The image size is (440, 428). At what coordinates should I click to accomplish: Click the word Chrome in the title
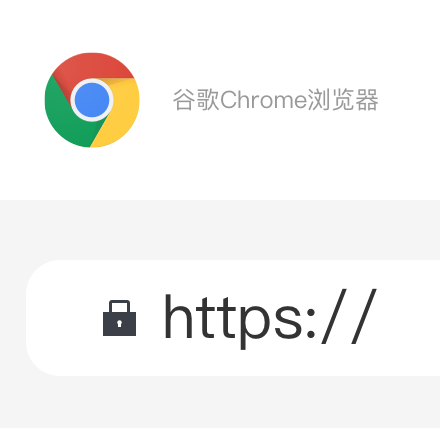pos(263,100)
